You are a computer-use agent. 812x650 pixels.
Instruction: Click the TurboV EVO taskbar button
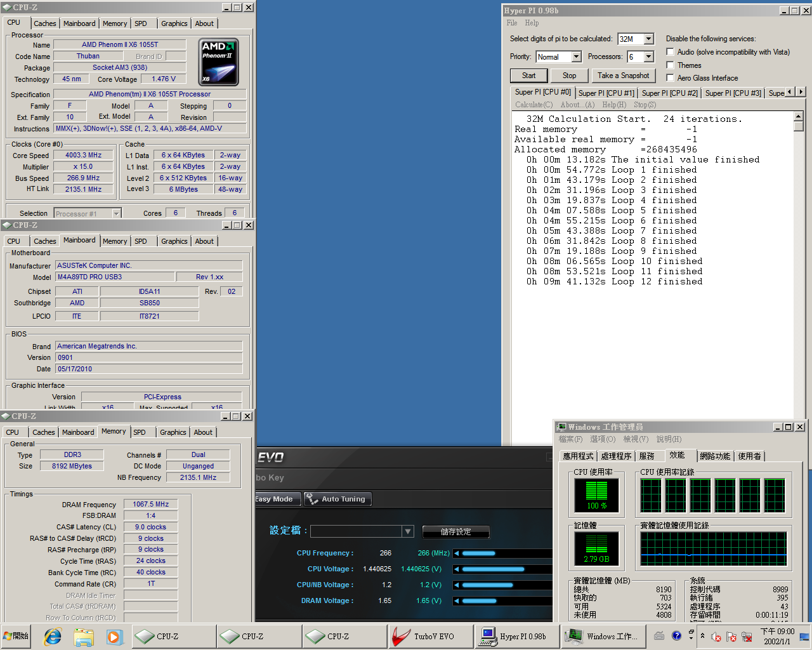tap(431, 636)
